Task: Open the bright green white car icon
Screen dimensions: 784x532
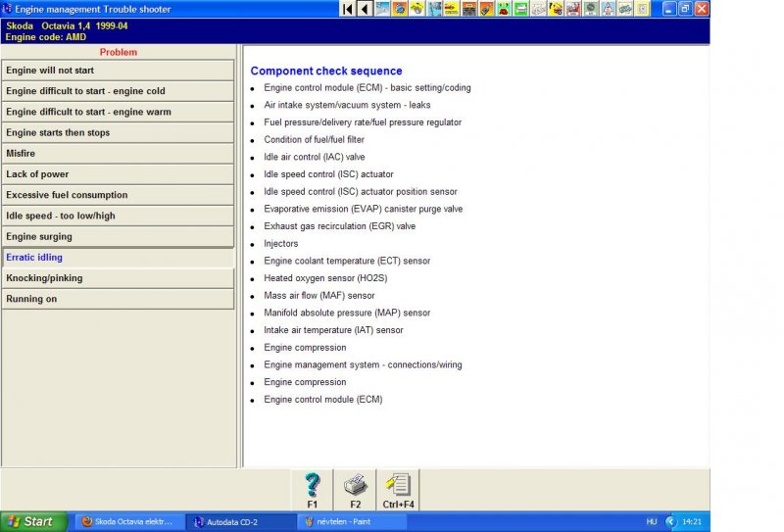Action: 521,9
